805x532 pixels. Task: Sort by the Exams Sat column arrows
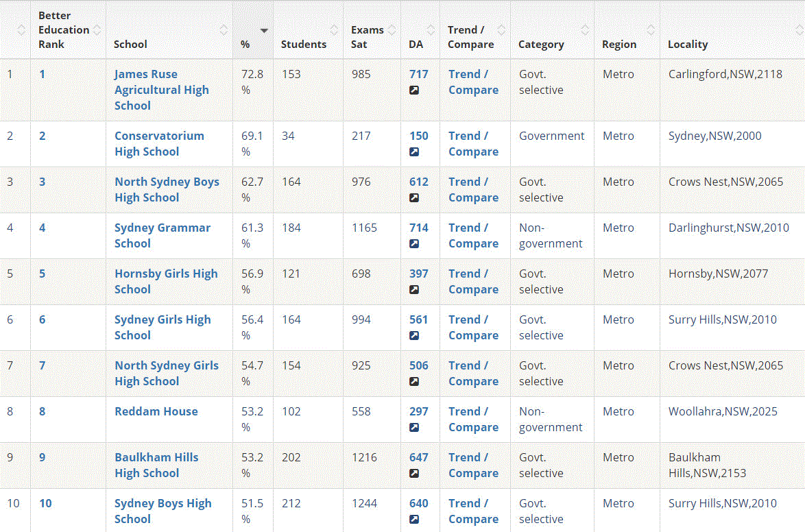[392, 30]
